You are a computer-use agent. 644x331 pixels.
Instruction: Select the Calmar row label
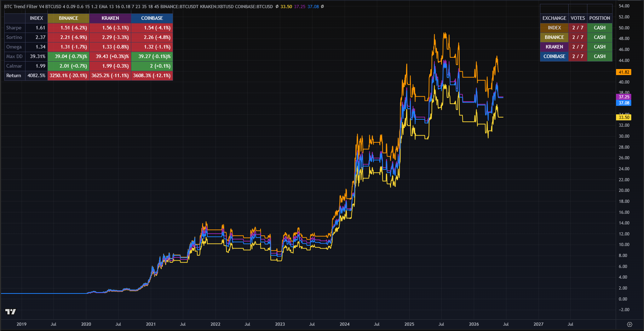coord(15,66)
